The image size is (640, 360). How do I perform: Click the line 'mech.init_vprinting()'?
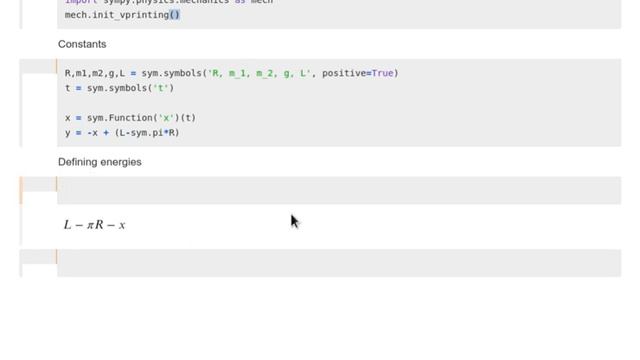point(122,15)
